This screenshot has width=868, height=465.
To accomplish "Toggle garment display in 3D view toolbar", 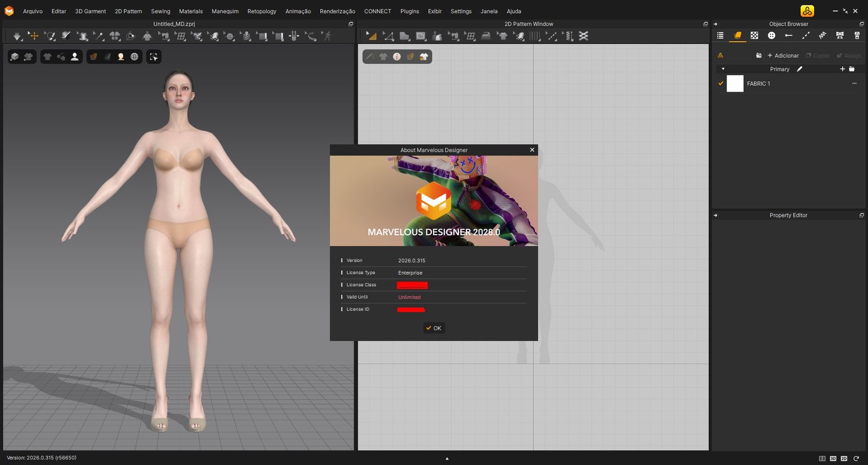I will tap(47, 56).
